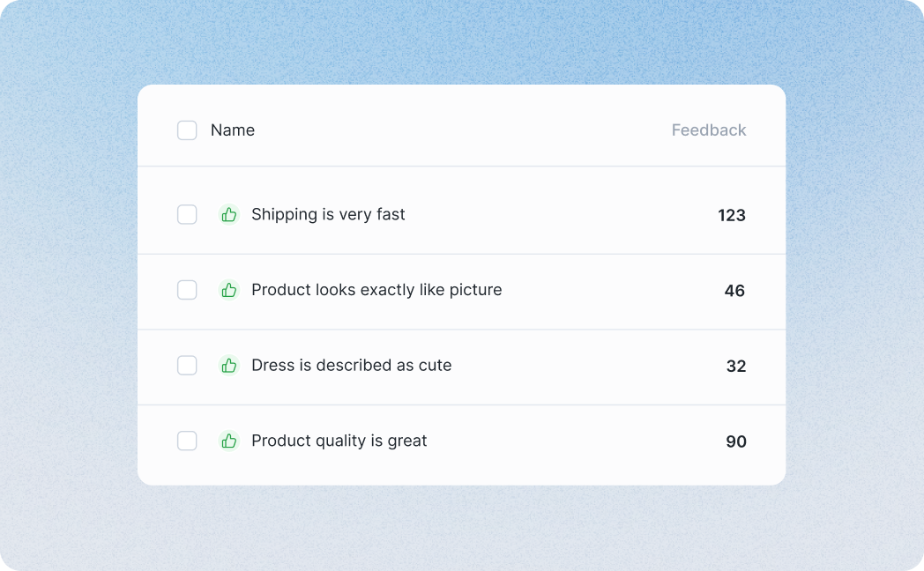Click thumbs-up icon beside Product looks exactly like picture
The width and height of the screenshot is (924, 571).
click(228, 290)
